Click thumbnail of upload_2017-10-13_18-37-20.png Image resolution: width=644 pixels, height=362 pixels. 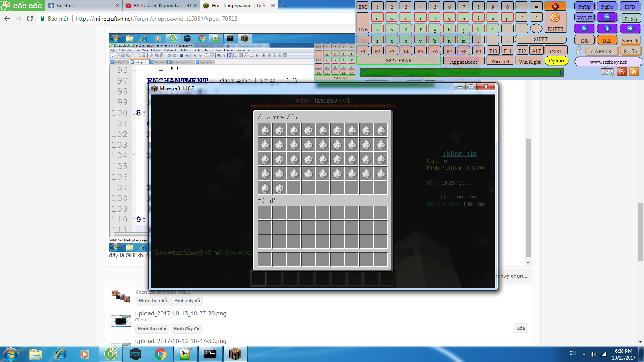click(121, 321)
